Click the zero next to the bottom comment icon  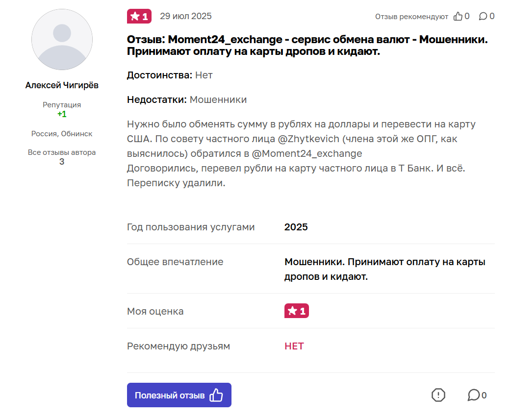[483, 395]
